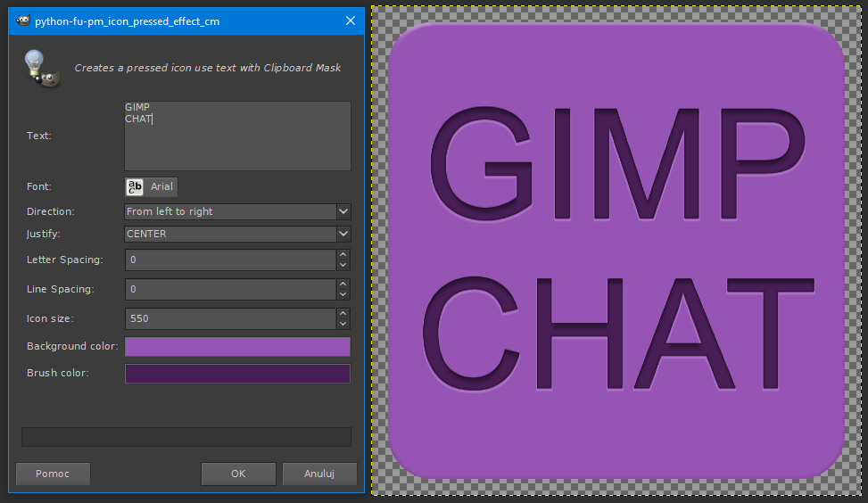This screenshot has height=503, width=868.
Task: Increase Line Spacing with up arrow
Action: (x=343, y=284)
